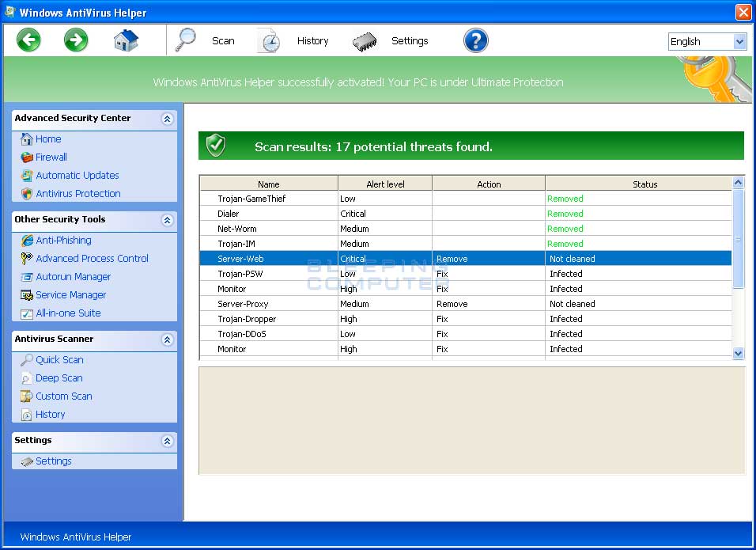Viewport: 756px width, 550px height.
Task: Click the Advanced Process Control icon
Action: (x=27, y=259)
